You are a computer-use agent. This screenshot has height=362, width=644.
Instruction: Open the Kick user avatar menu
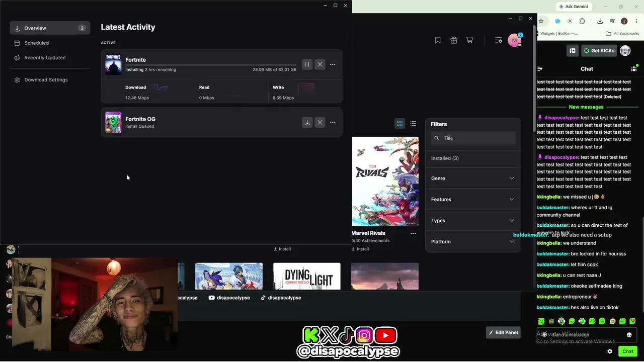pyautogui.click(x=625, y=51)
